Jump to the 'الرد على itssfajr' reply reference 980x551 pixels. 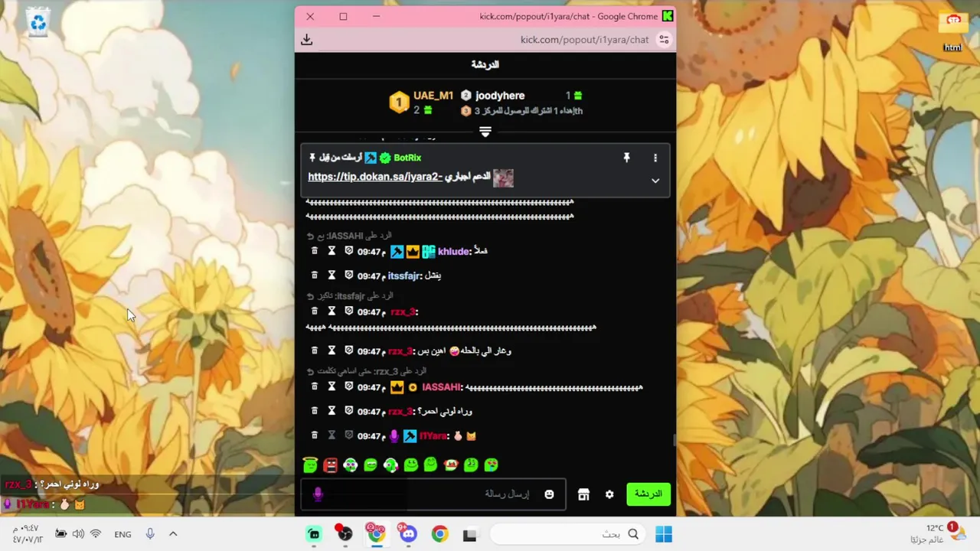pyautogui.click(x=350, y=296)
